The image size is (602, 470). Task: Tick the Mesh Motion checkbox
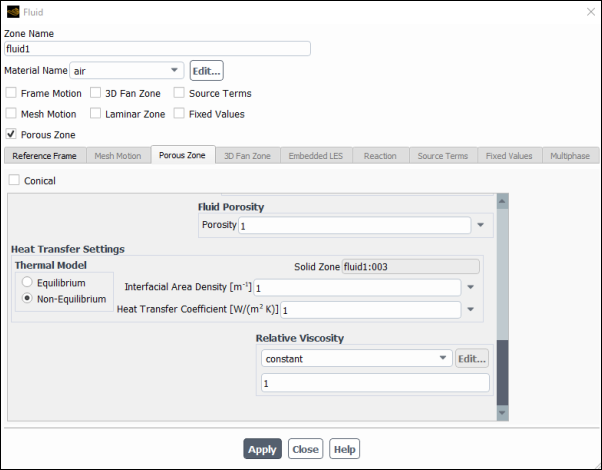click(11, 114)
